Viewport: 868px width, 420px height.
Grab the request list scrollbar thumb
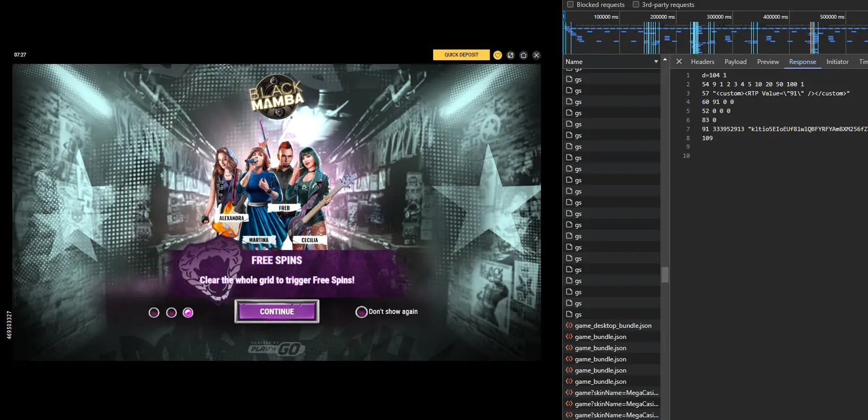pos(665,274)
